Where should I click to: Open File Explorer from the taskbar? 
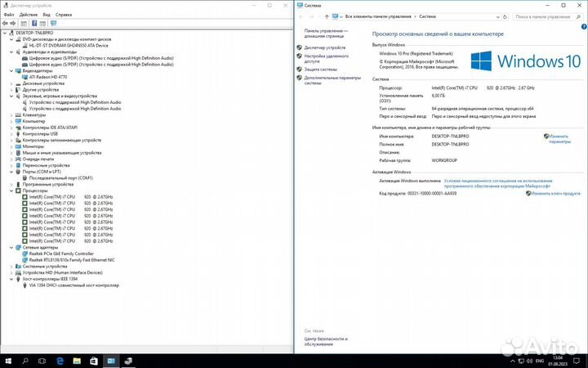77,361
